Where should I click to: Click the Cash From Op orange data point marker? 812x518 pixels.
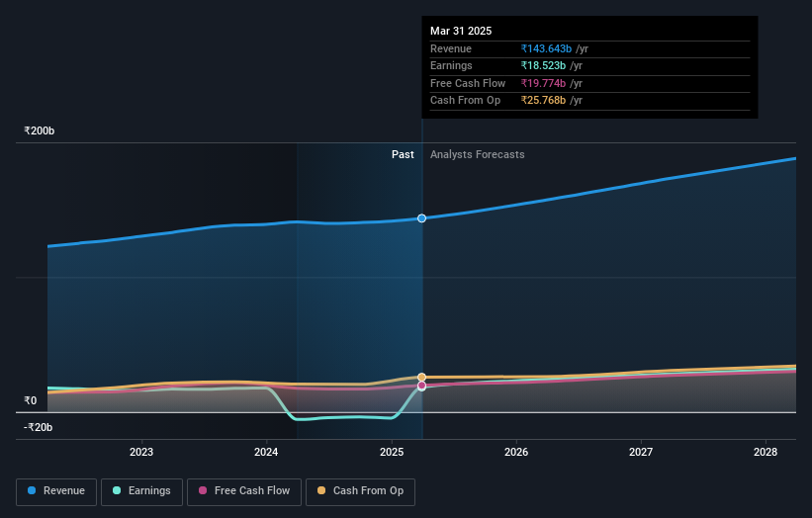[x=422, y=378]
